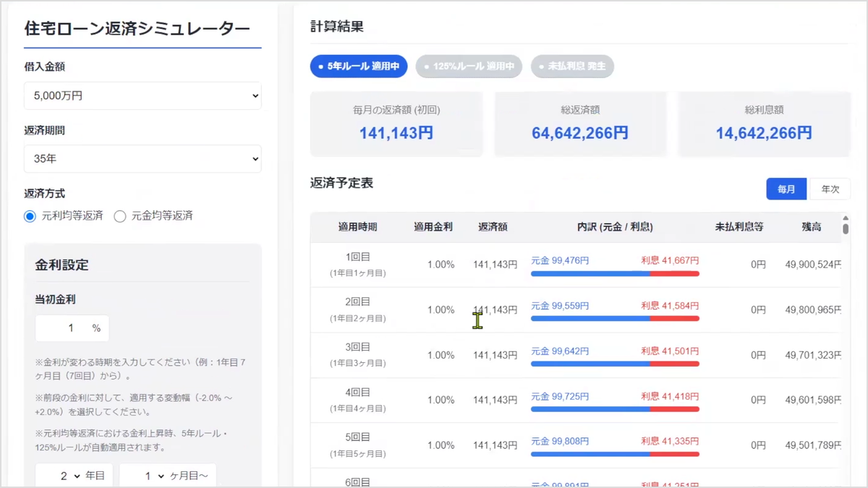Image resolution: width=868 pixels, height=488 pixels.
Task: Click the 0円 unpaid interest in 2回目 row
Action: point(757,310)
